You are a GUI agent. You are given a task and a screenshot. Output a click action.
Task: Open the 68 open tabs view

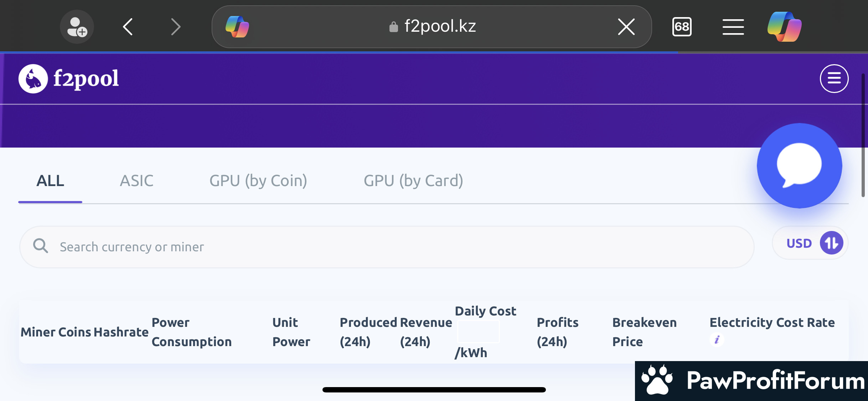pyautogui.click(x=682, y=27)
